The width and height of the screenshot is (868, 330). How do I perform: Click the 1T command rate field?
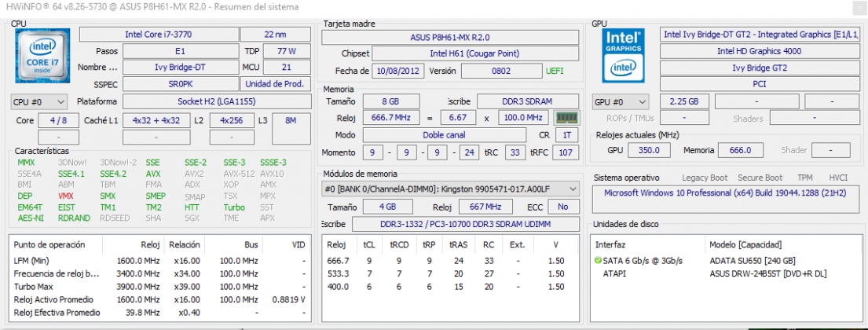click(x=566, y=135)
